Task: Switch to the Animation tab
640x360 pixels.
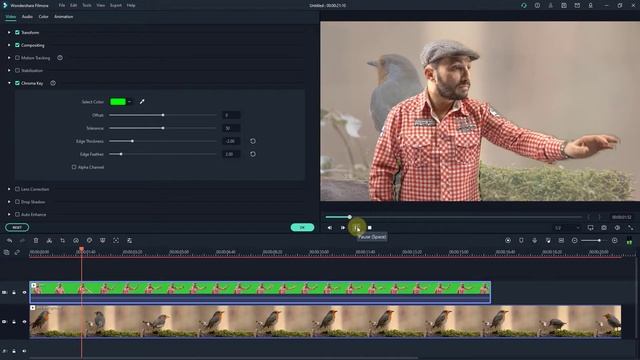Action: [x=64, y=17]
